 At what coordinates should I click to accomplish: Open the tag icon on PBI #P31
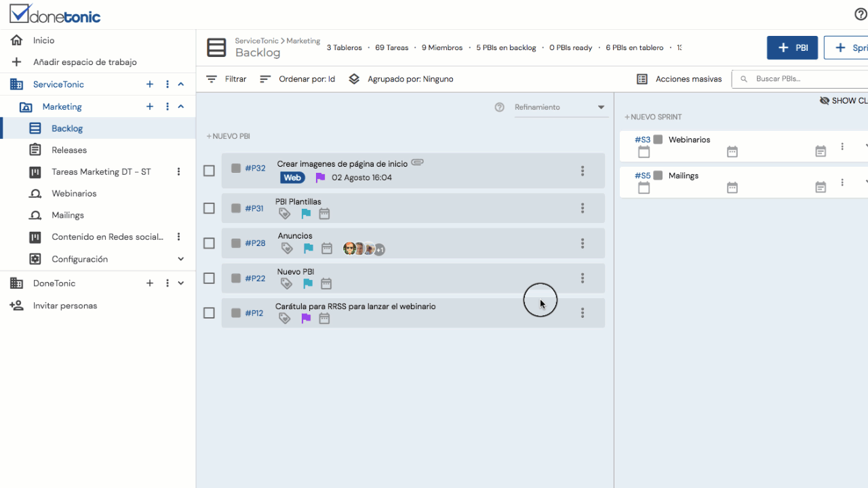pos(285,212)
